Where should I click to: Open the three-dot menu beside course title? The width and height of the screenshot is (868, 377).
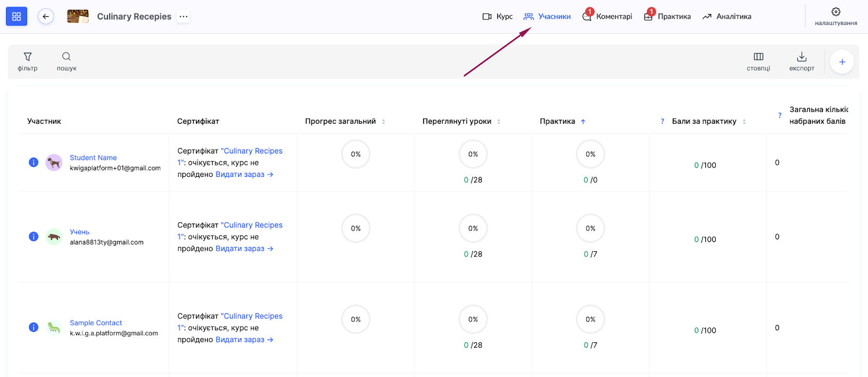coord(183,16)
